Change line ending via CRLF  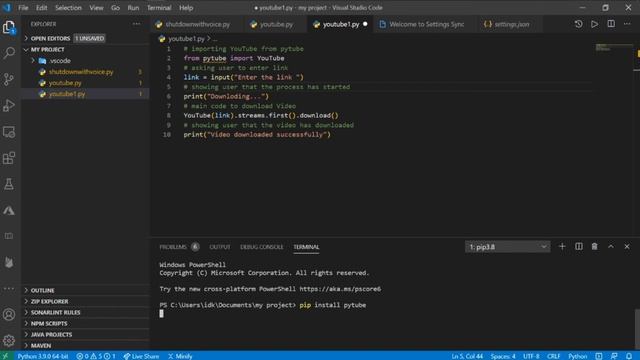pos(553,356)
